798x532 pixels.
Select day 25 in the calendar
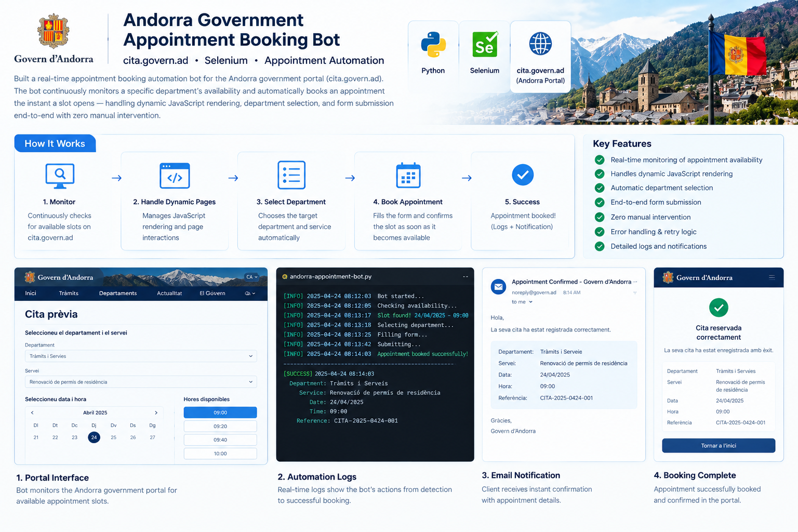[x=113, y=437]
